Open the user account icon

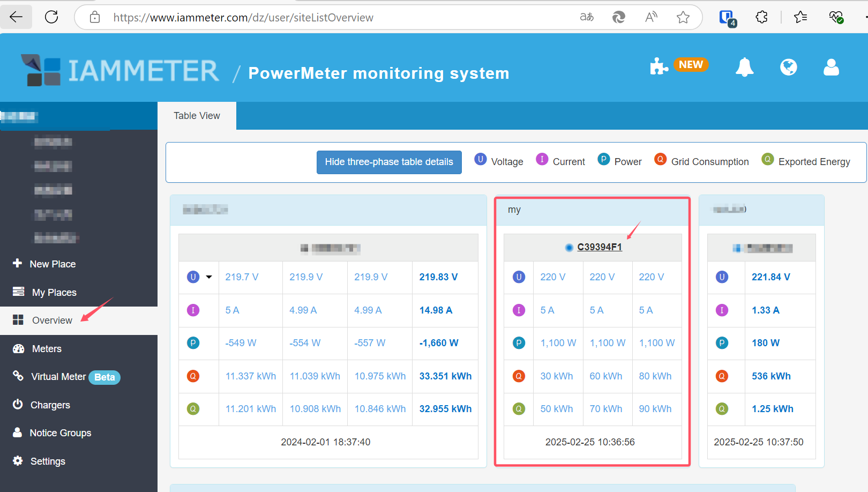pos(831,67)
